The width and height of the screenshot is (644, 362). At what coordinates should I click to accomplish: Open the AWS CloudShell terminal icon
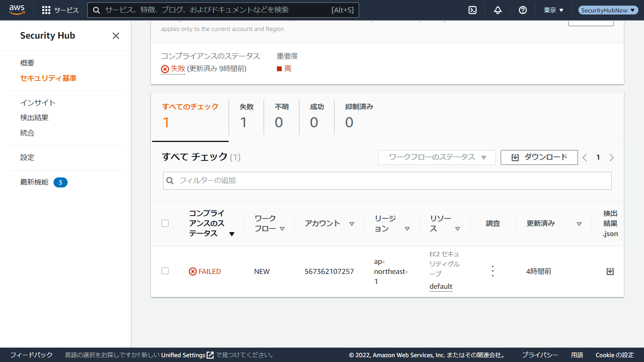point(473,10)
